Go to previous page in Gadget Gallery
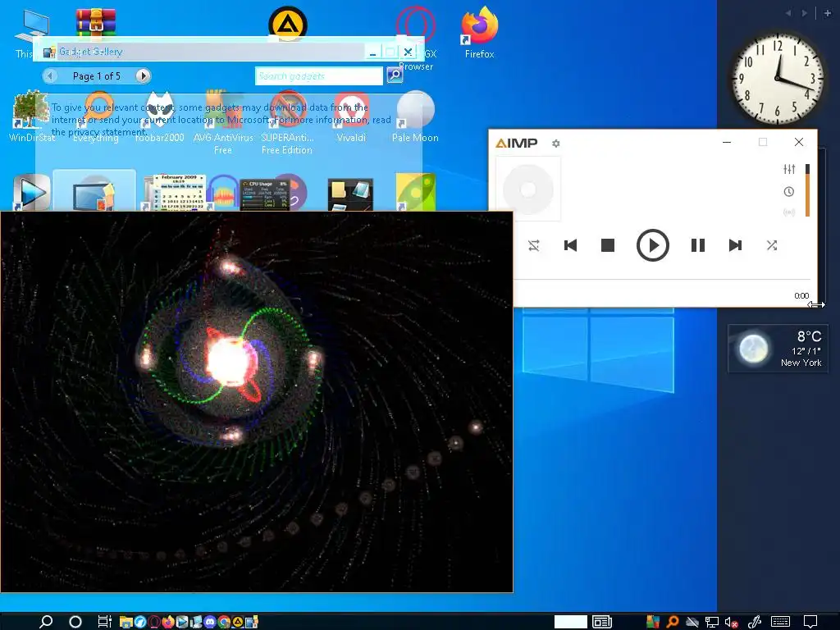The width and height of the screenshot is (840, 630). pyautogui.click(x=50, y=76)
